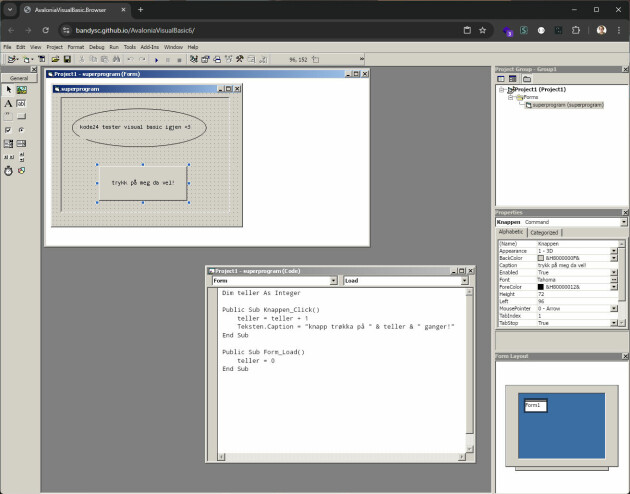Click the Add Form toolbar icon

coord(27,59)
